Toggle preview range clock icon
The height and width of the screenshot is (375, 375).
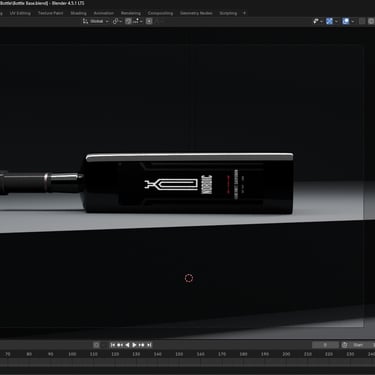click(x=345, y=345)
